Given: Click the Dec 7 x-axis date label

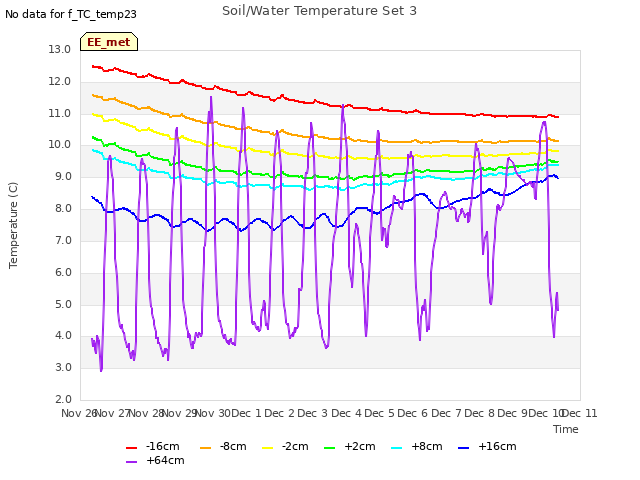Looking at the screenshot, I should (x=447, y=413).
